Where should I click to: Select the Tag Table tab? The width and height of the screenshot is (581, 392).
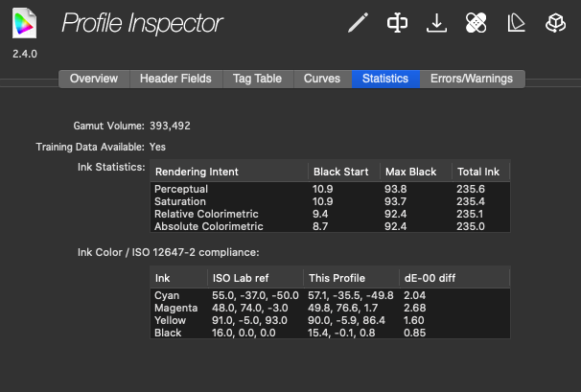tap(259, 79)
